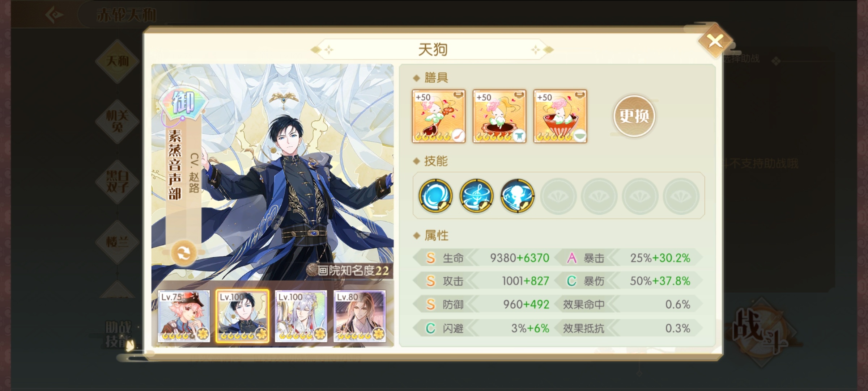Click the 更换 replace equipment button
The height and width of the screenshot is (391, 868).
(x=634, y=116)
